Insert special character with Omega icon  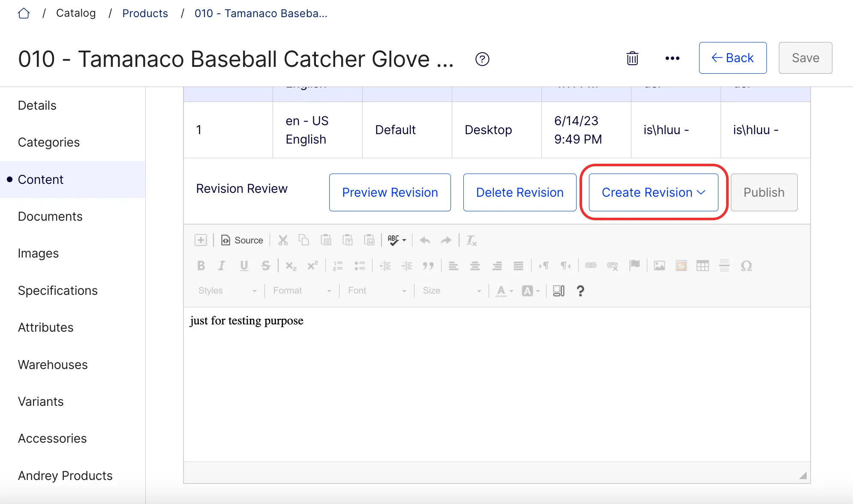click(746, 266)
